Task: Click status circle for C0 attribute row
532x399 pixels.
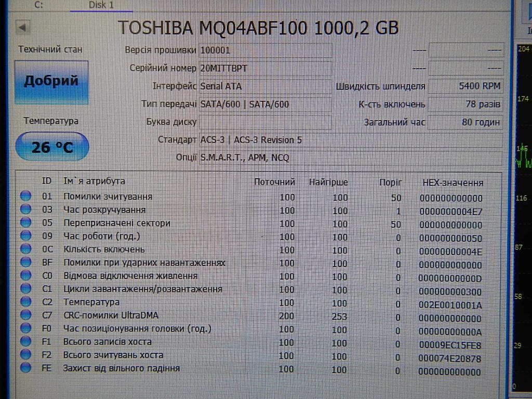Action: tap(25, 275)
